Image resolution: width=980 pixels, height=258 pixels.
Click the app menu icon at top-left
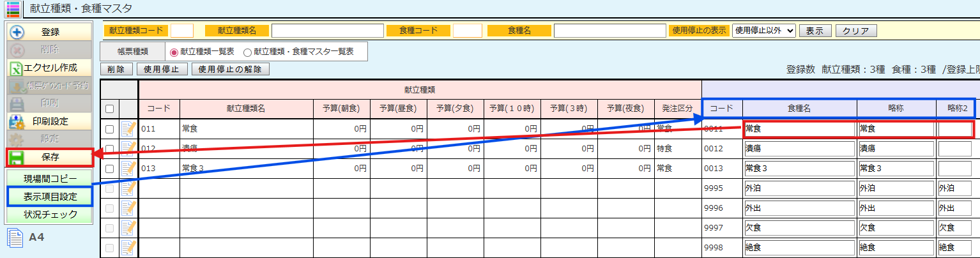point(12,9)
